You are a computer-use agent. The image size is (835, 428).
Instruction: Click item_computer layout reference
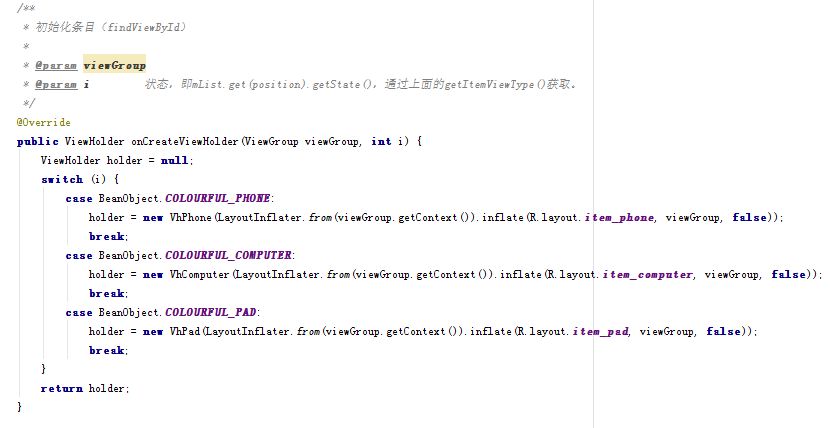648,275
